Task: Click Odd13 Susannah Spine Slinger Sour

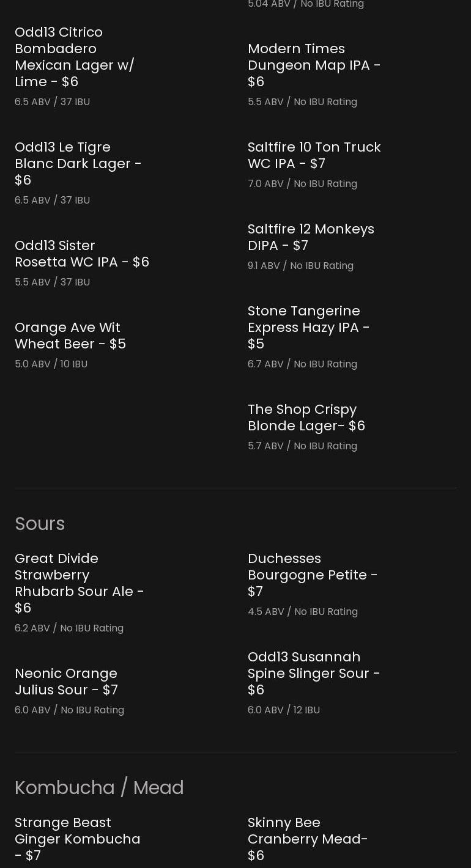Action: tap(313, 673)
